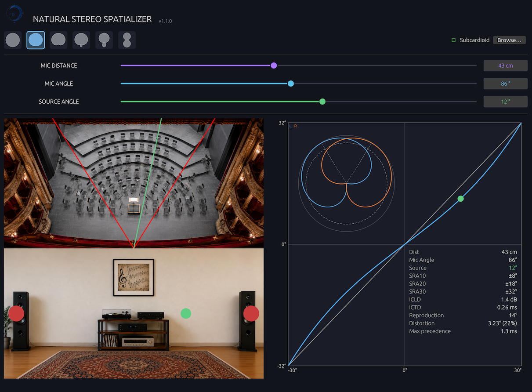
Task: Click the green phantom source dot between speakers
Action: 186,313
